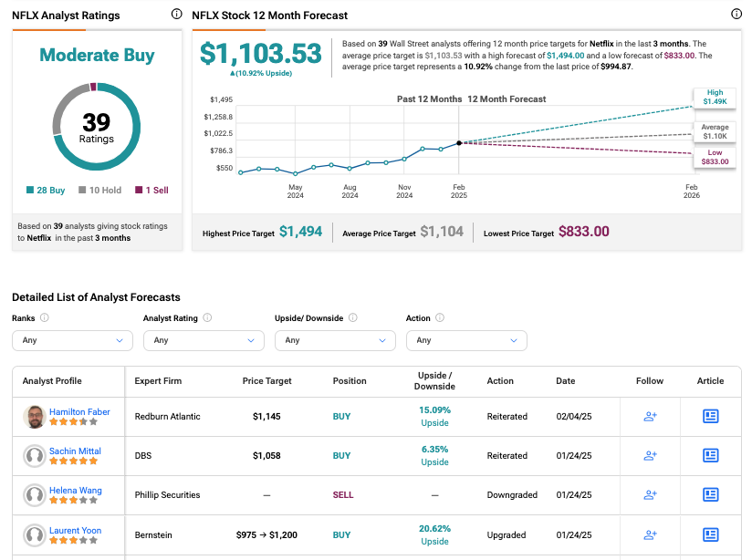Open Laurent Yoon analyst profile link
752x560 pixels.
75,530
